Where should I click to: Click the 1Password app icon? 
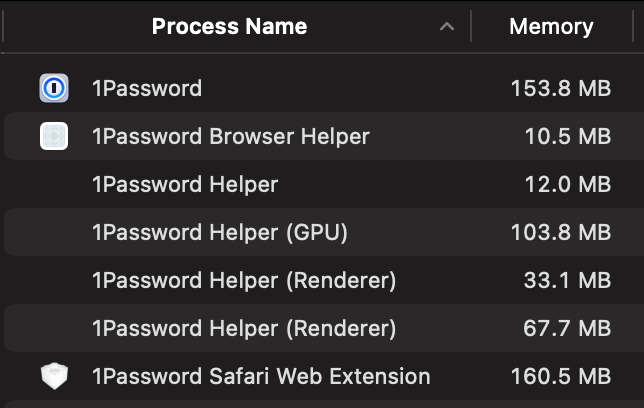click(54, 88)
